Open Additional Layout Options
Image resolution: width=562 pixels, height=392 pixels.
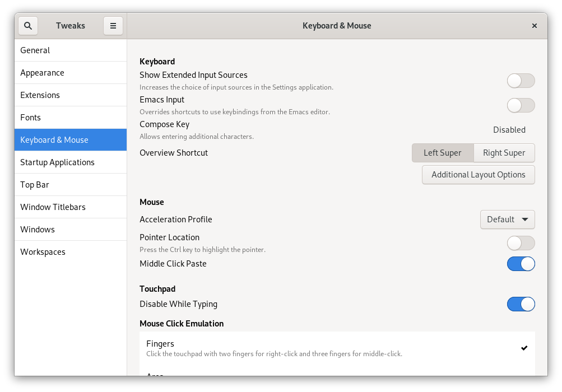478,175
